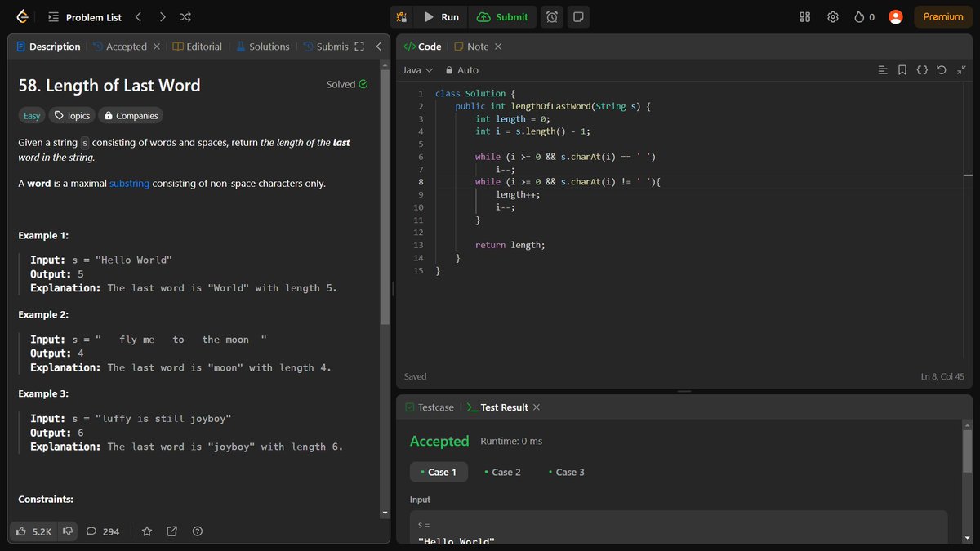This screenshot has width=980, height=551.
Task: Start the timer alarm clock icon
Action: point(552,16)
